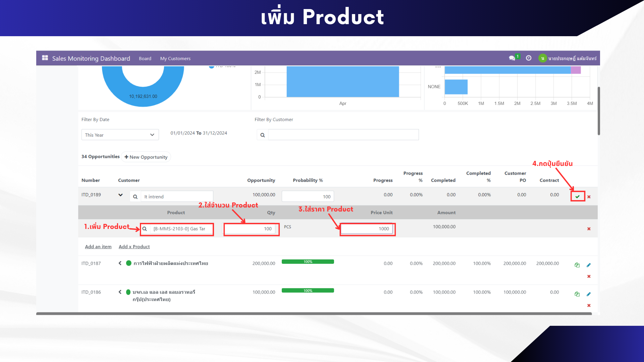Confirm ITD_0189 with the green checkmark
644x362 pixels.
point(578,197)
